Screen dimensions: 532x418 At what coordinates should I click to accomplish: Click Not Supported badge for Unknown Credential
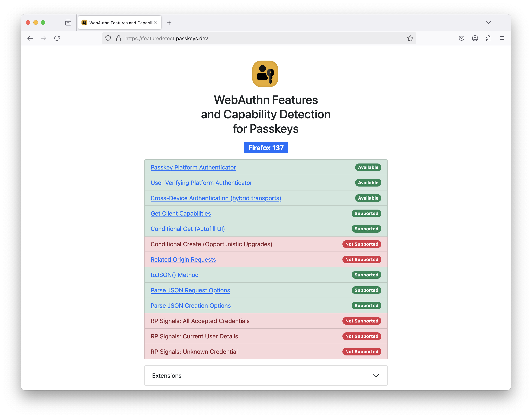tap(362, 352)
